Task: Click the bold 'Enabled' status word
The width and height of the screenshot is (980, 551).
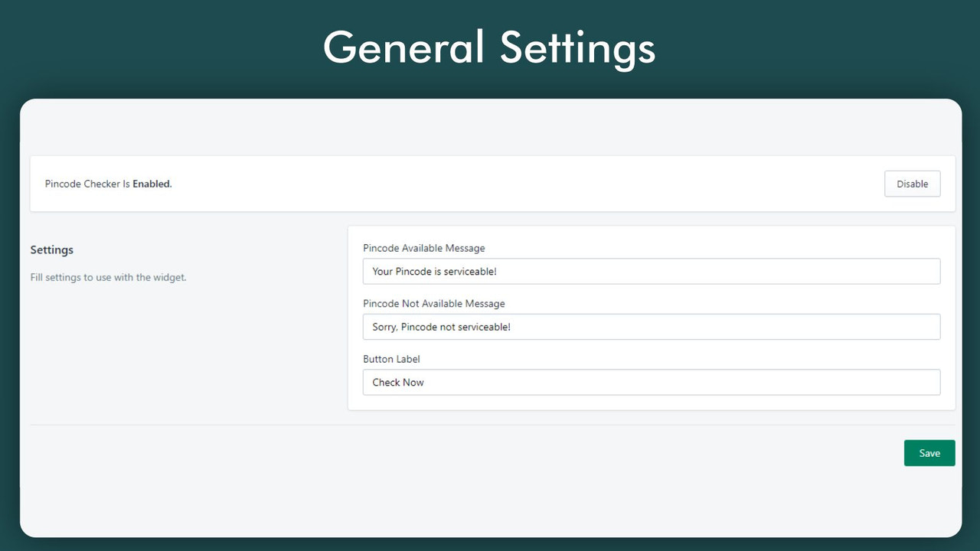Action: pos(152,184)
